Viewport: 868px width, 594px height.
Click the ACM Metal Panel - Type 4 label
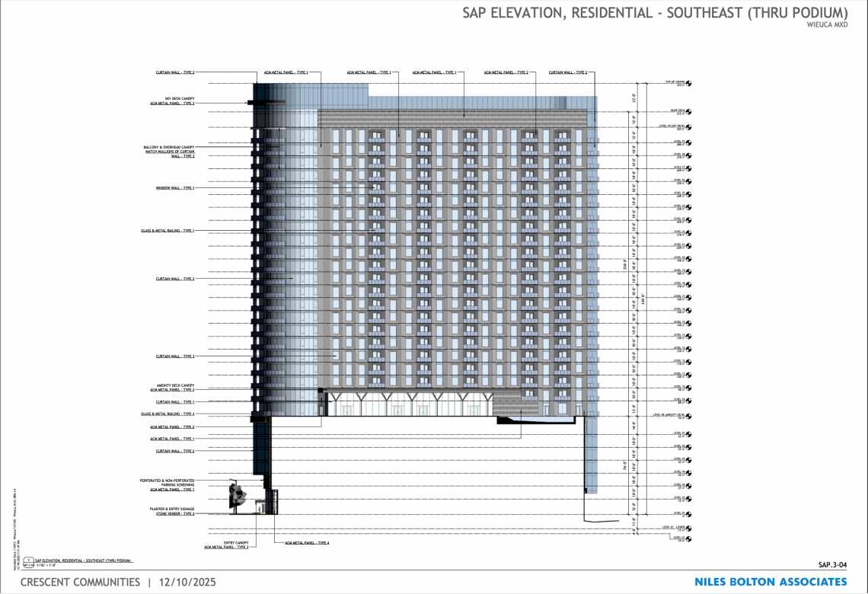point(307,543)
